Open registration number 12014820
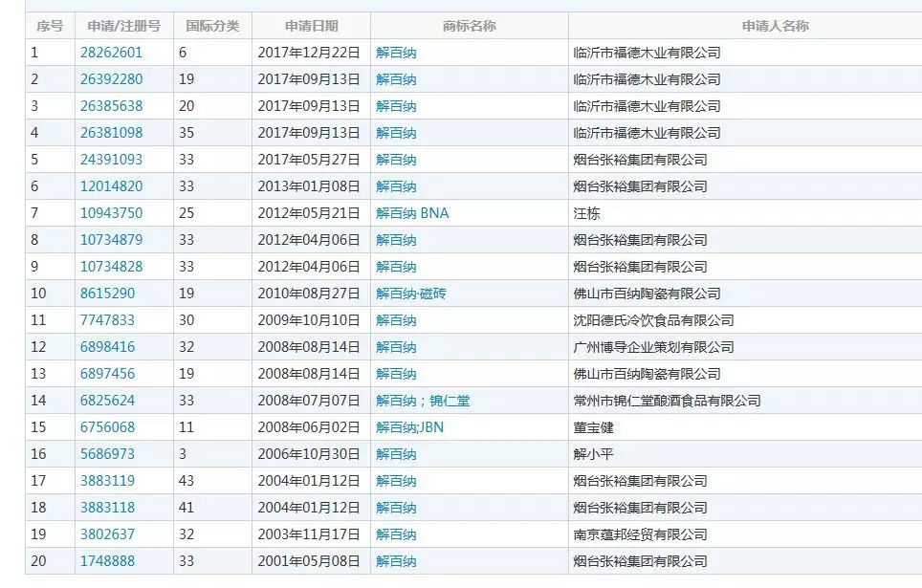The width and height of the screenshot is (922, 588). pos(111,186)
